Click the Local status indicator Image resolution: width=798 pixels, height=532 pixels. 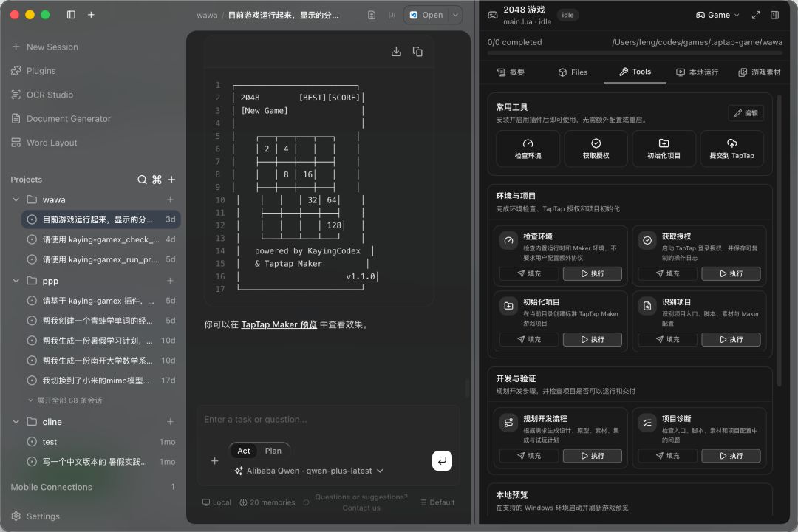pyautogui.click(x=216, y=502)
